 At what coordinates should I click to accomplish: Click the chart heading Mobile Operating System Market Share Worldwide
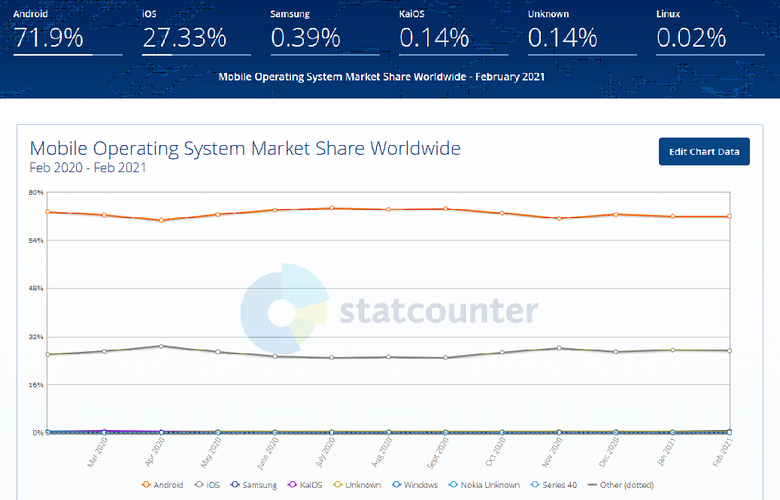tap(245, 148)
